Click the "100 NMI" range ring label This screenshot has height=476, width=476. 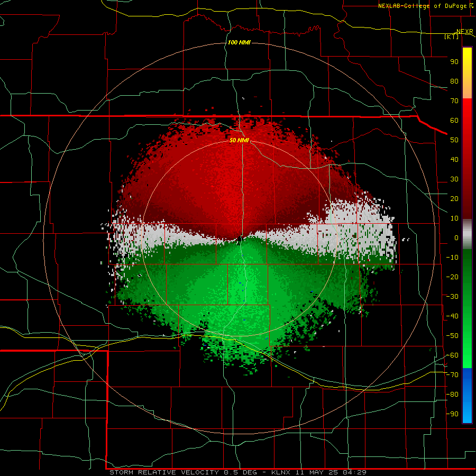point(239,42)
